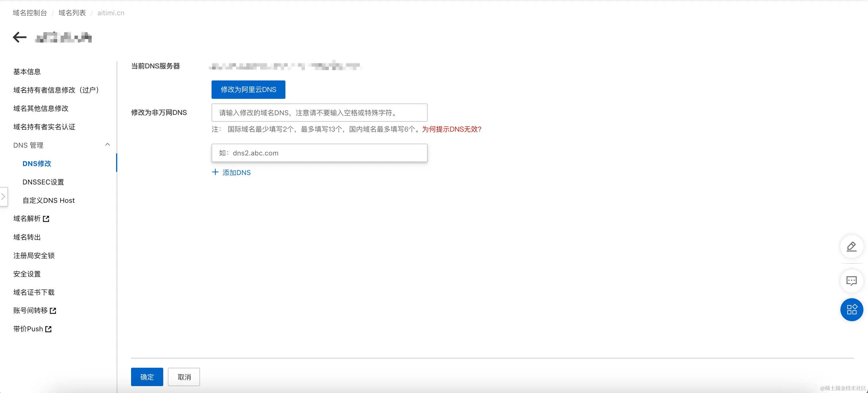Click the back arrow icon
Screen dimensions: 868x393
point(20,37)
